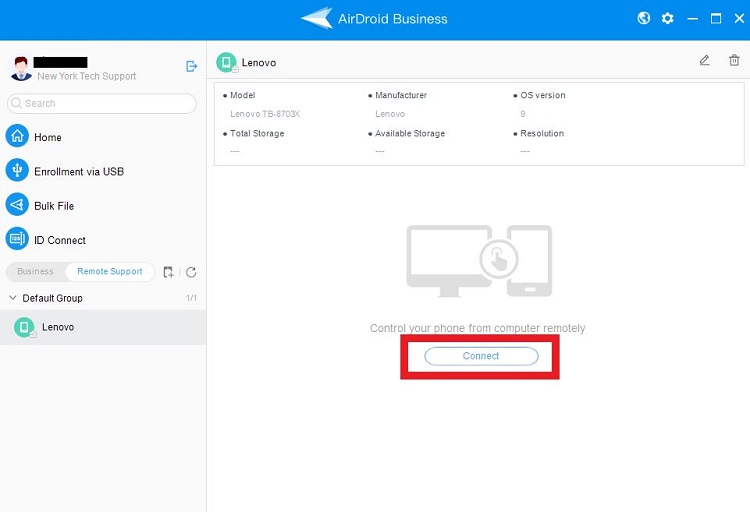
Task: Select Lenovo device in the sidebar list
Action: pyautogui.click(x=58, y=327)
